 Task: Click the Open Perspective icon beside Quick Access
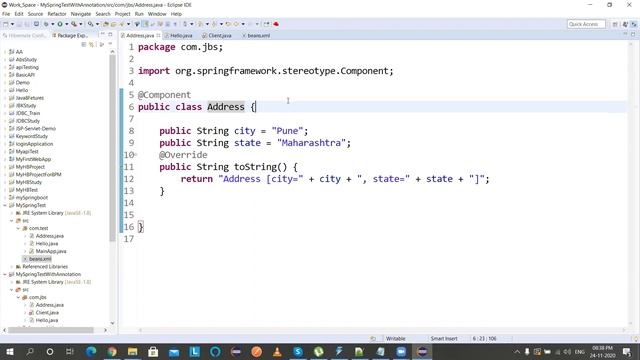pos(615,24)
